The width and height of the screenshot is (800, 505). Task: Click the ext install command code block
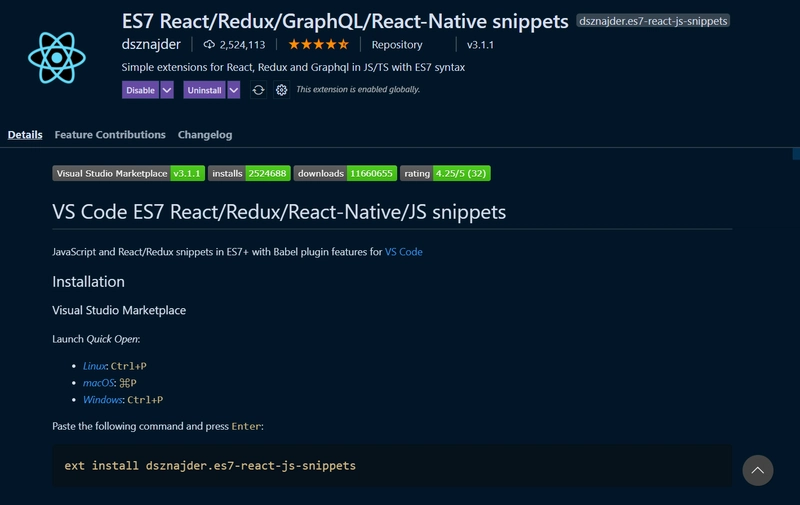pos(392,465)
